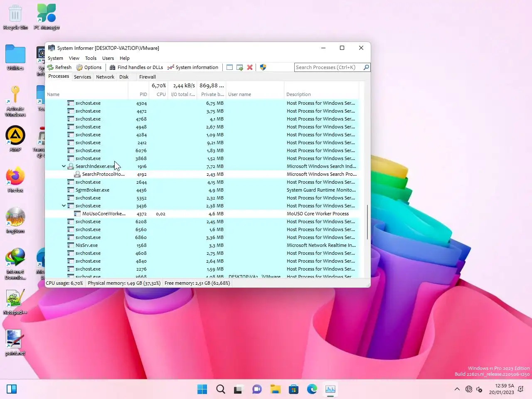Sort by I/O total rate column header

tap(183, 94)
